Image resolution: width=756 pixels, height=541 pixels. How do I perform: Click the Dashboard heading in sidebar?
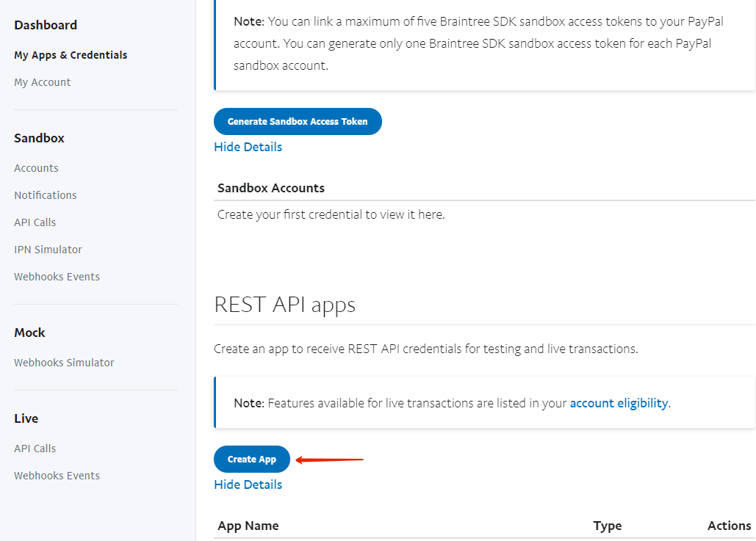pos(46,25)
